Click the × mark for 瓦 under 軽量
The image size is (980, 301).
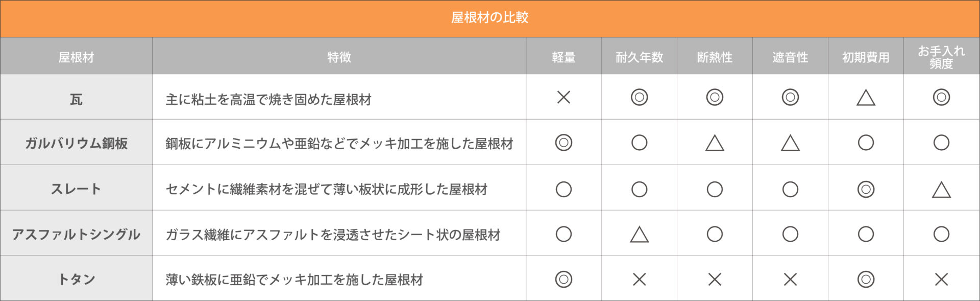(563, 97)
